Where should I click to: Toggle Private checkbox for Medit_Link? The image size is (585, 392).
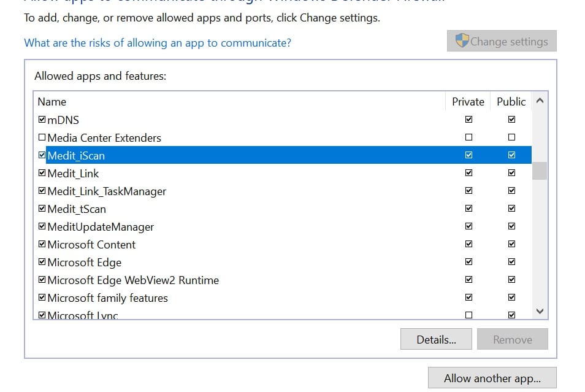(x=468, y=173)
